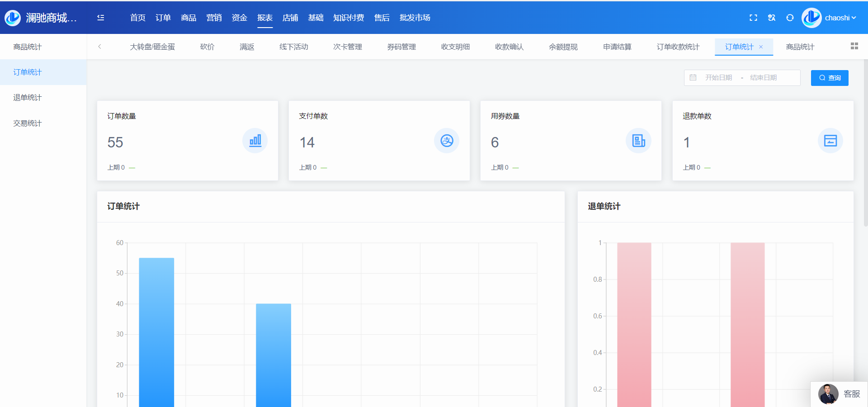The image size is (868, 407).
Task: Enter fullscreen mode via header icon
Action: [753, 18]
